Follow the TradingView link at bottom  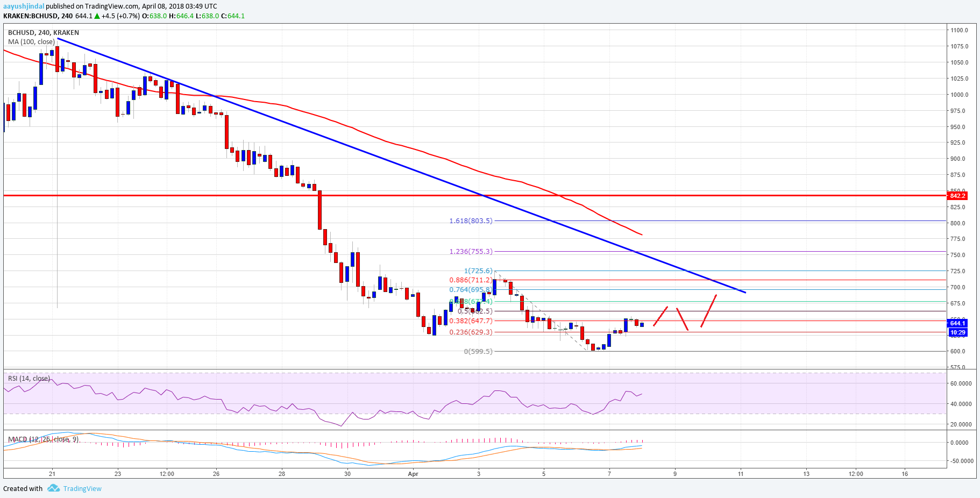click(x=82, y=488)
